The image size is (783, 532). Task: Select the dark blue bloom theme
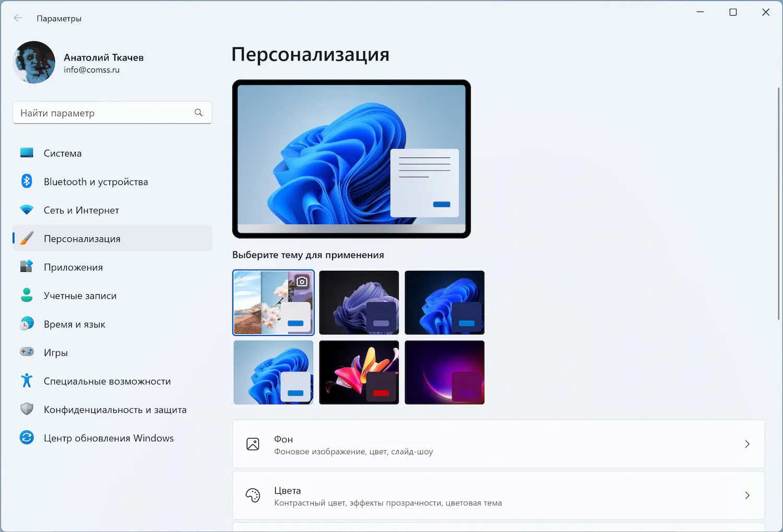(445, 303)
